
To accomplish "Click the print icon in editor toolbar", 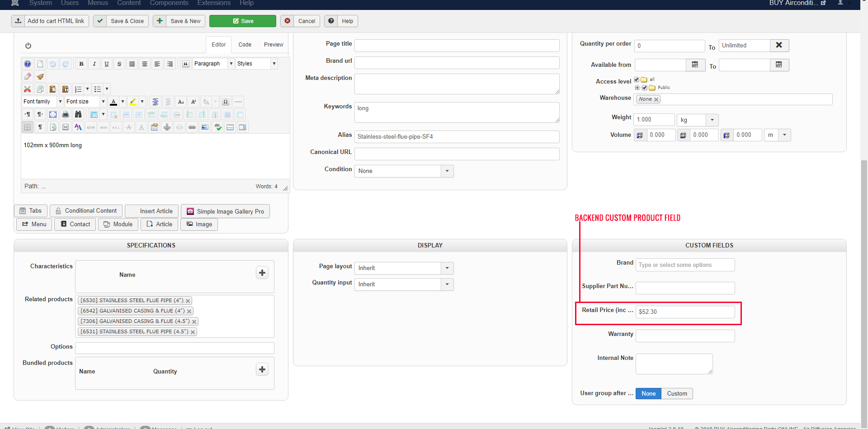I will tap(66, 115).
